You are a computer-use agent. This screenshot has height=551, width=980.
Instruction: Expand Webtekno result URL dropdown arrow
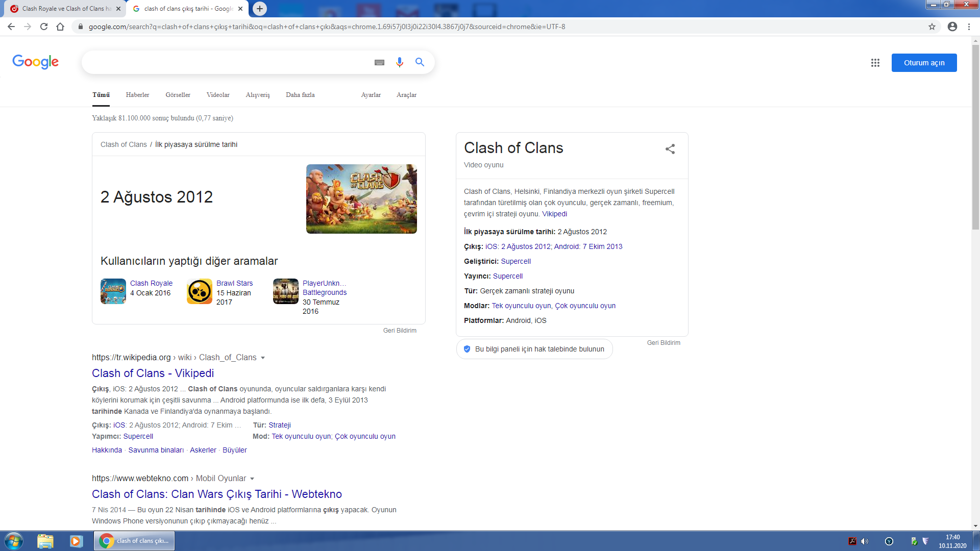coord(252,479)
